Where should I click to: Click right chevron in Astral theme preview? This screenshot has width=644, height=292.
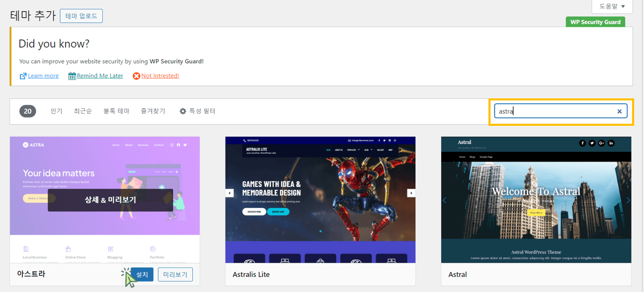(x=628, y=200)
